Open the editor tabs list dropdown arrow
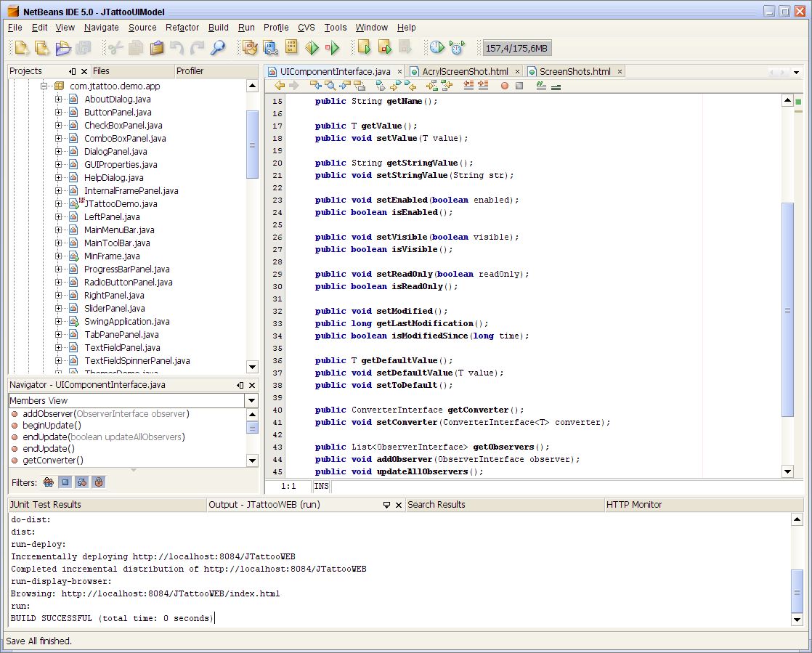 (x=797, y=72)
